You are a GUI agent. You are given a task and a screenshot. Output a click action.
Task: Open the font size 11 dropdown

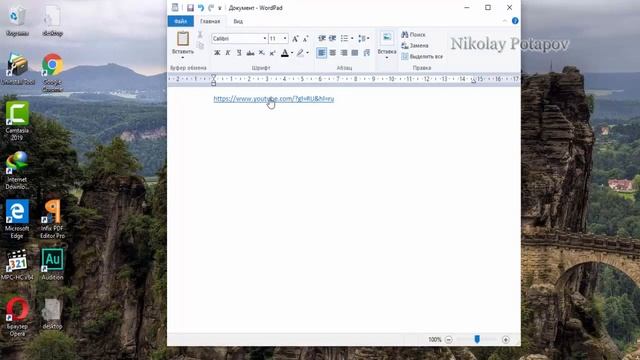[285, 38]
